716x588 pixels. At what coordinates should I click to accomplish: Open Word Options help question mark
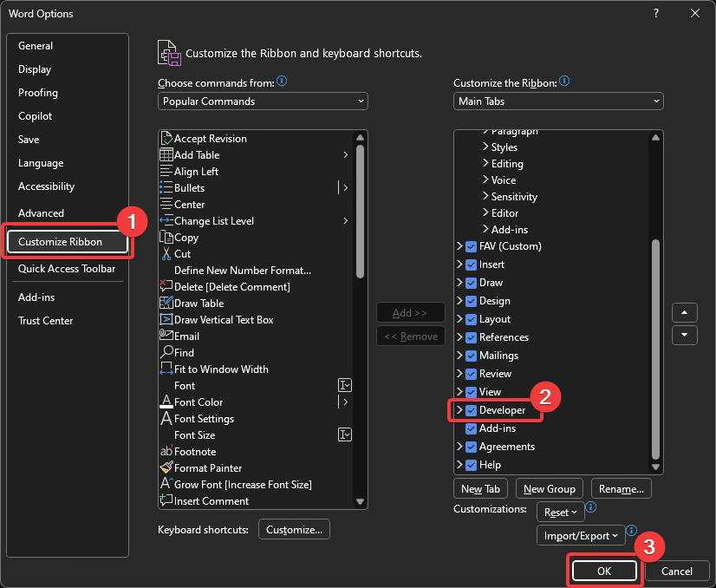pos(656,13)
